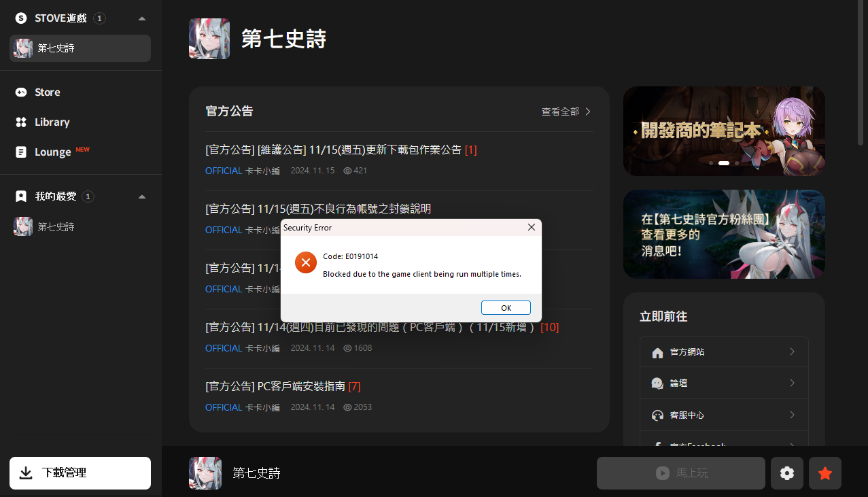Click the error text 'Code: E0191014'

coord(351,256)
